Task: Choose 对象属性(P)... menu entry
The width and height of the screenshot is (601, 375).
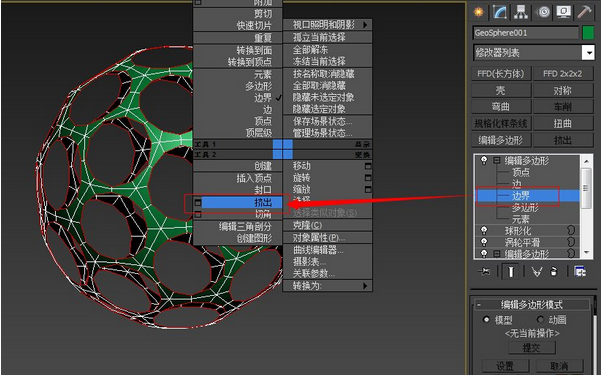Action: pos(319,238)
